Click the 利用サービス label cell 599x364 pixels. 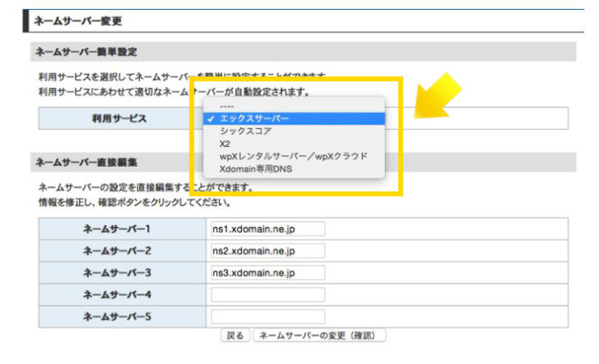(119, 119)
